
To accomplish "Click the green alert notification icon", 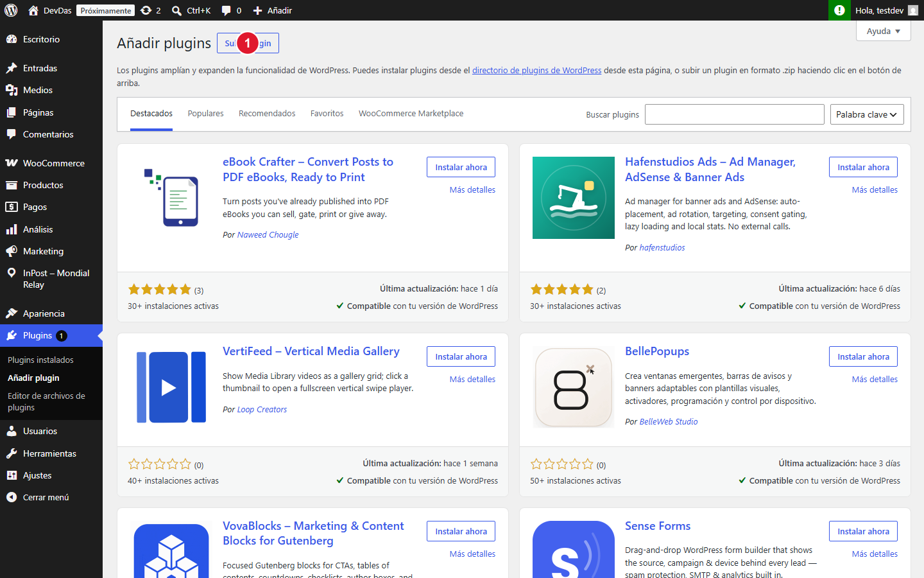I will pos(839,10).
